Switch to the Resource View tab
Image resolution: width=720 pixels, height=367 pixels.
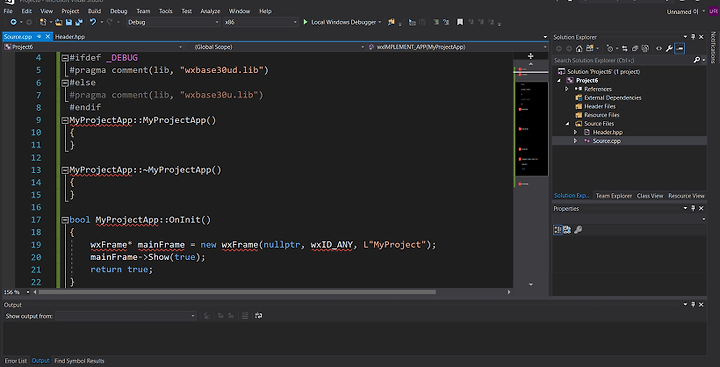pyautogui.click(x=686, y=196)
